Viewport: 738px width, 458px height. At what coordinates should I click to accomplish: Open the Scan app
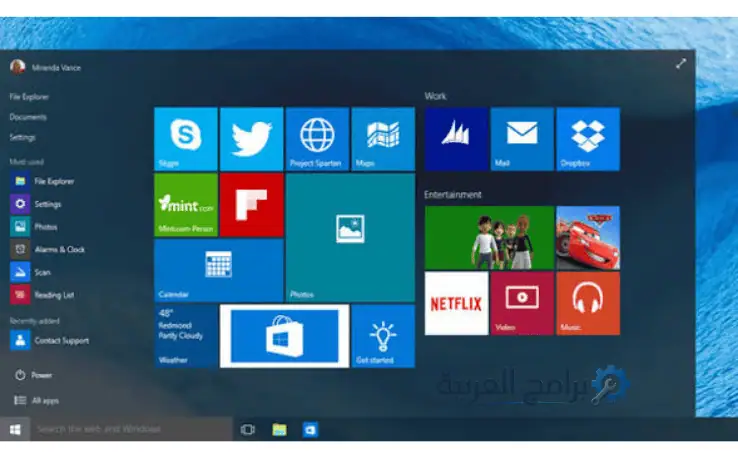tap(31, 272)
